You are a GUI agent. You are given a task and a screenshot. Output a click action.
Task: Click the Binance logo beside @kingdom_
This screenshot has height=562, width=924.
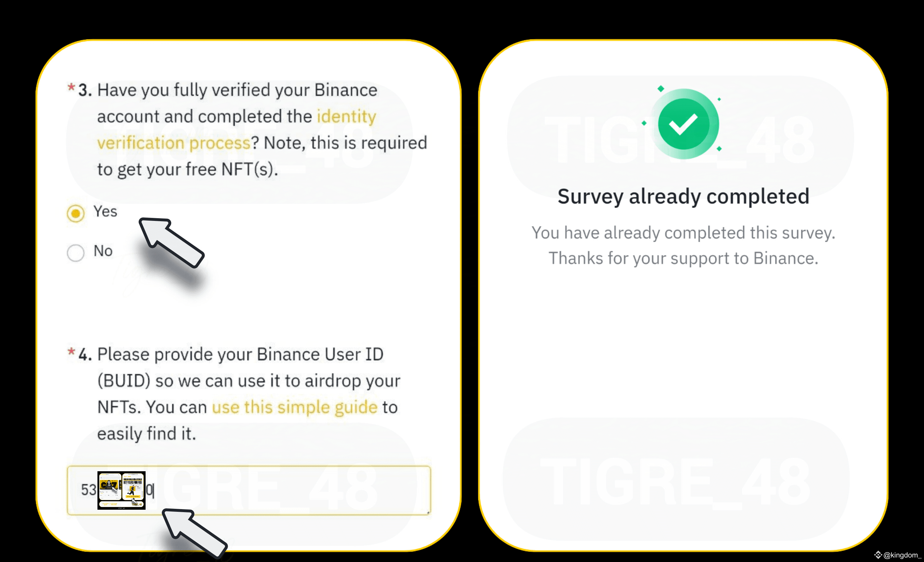tap(878, 555)
